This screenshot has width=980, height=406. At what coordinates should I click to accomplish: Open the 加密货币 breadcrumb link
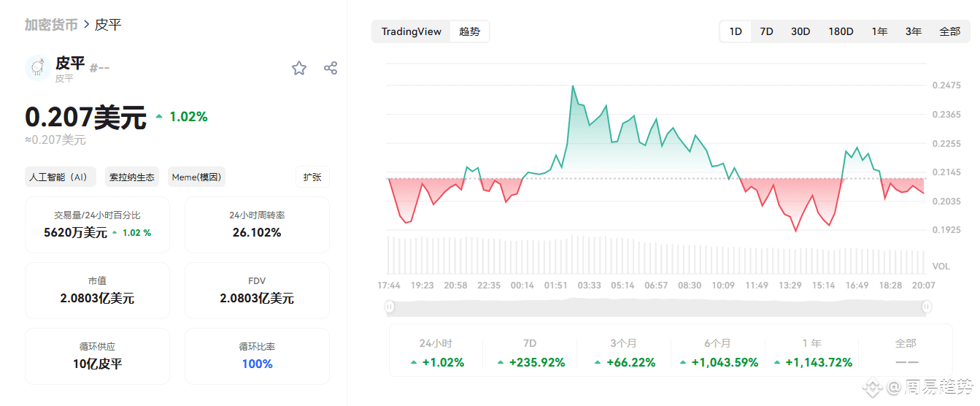click(x=51, y=25)
